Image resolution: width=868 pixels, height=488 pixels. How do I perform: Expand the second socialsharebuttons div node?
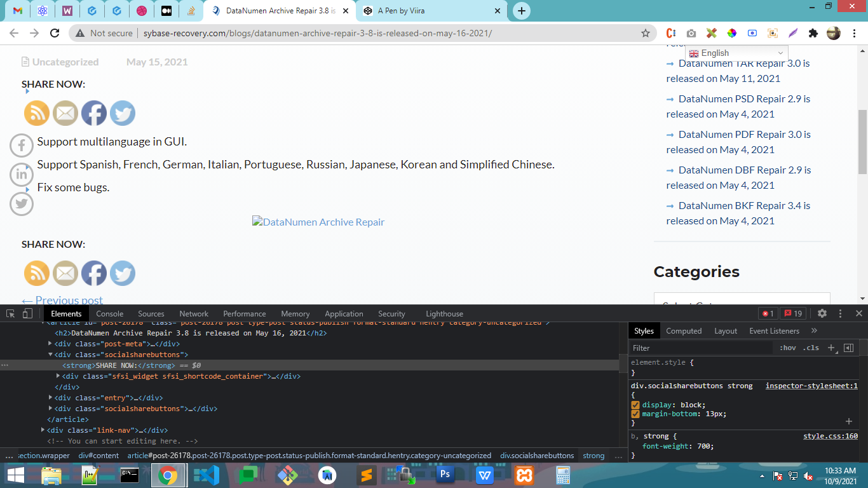click(x=51, y=409)
